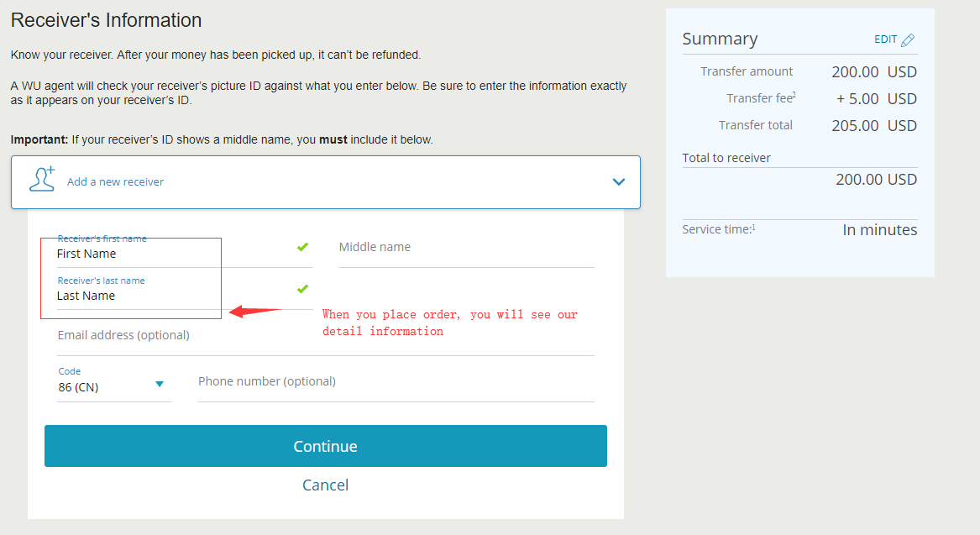Click into the Middle name field
Viewport: 980px width, 535px height.
click(466, 249)
